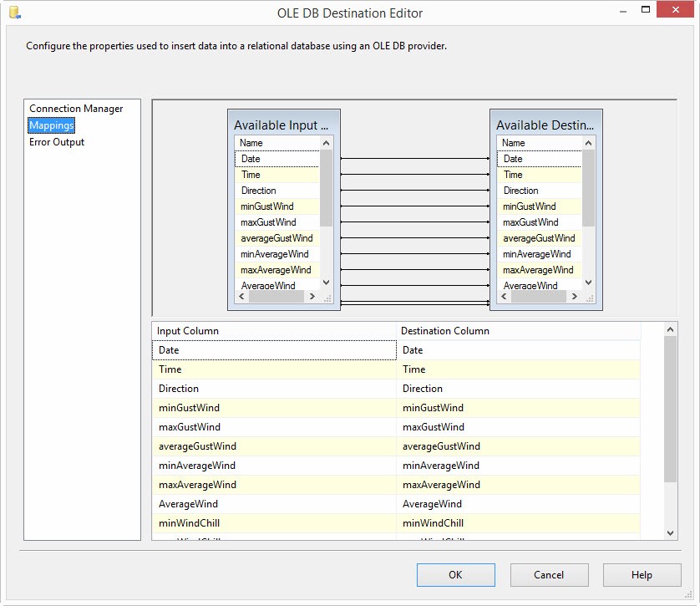The width and height of the screenshot is (700, 606).
Task: Click scroll-down arrow of the mappings grid
Action: [x=670, y=532]
